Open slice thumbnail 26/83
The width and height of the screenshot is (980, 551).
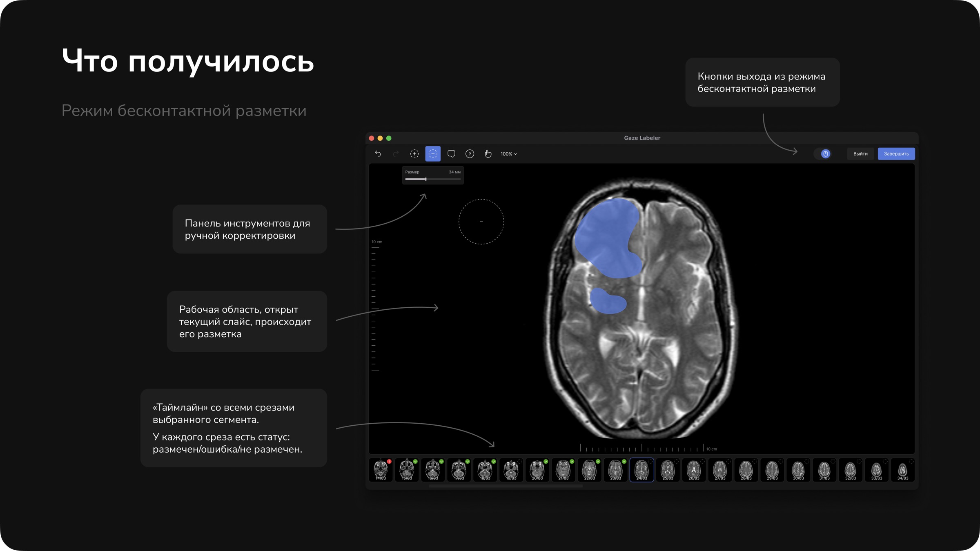point(694,470)
